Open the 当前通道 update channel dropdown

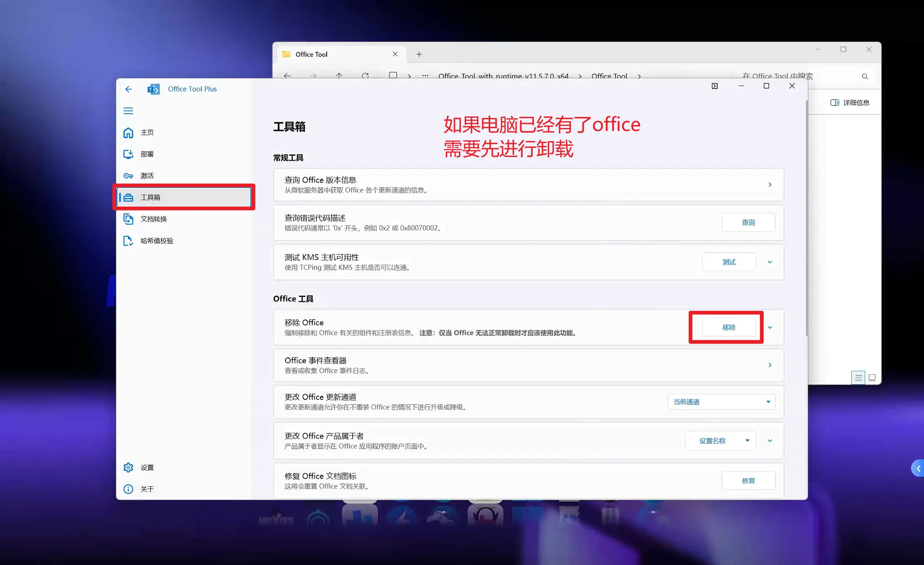[721, 402]
